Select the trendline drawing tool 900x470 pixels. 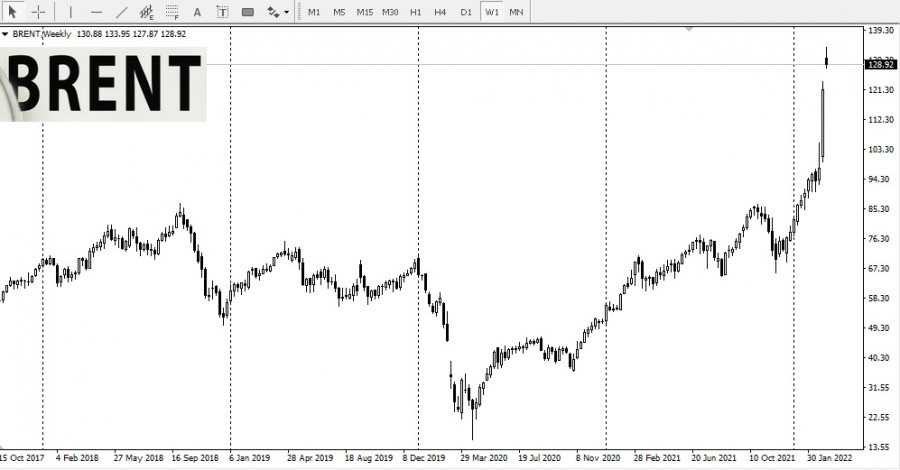pyautogui.click(x=122, y=11)
